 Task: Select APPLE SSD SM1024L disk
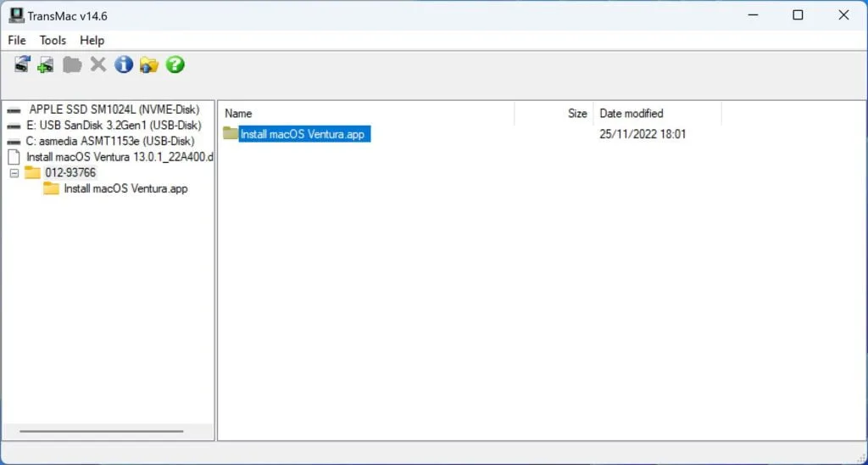pyautogui.click(x=114, y=109)
